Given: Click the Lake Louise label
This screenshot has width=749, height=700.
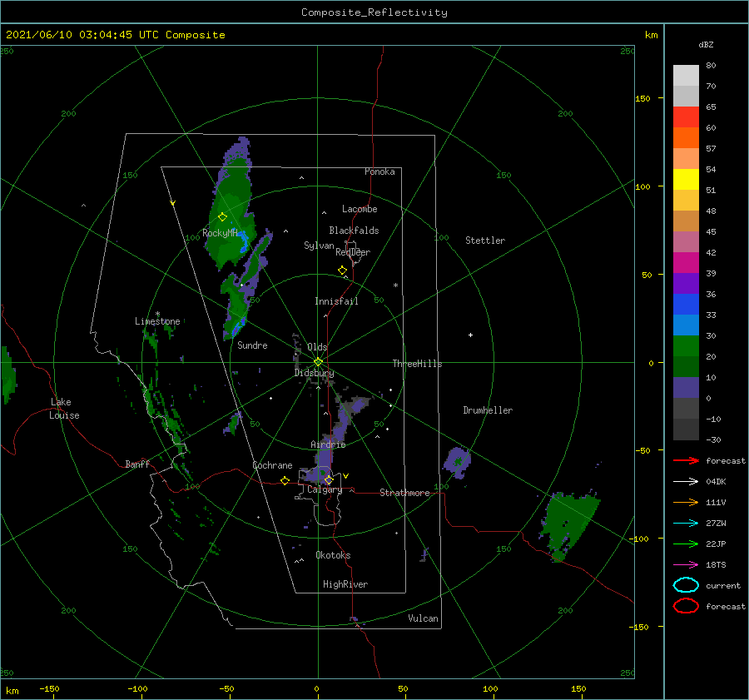Looking at the screenshot, I should click(x=64, y=409).
